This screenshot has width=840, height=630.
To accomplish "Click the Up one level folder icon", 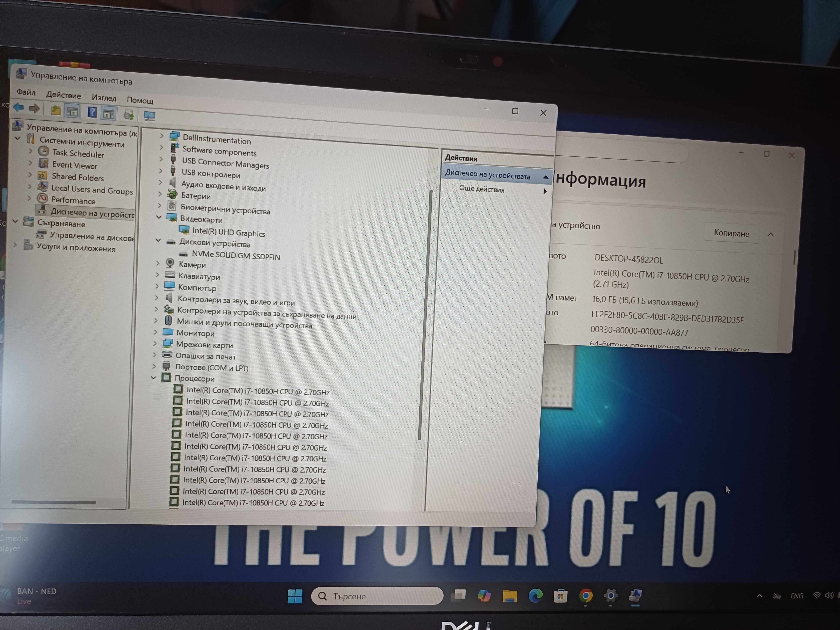I will [x=55, y=110].
